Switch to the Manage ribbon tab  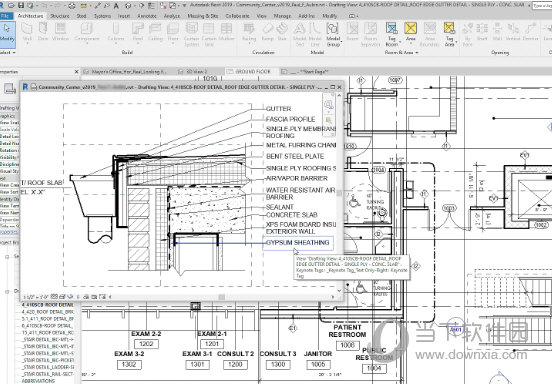(x=282, y=16)
